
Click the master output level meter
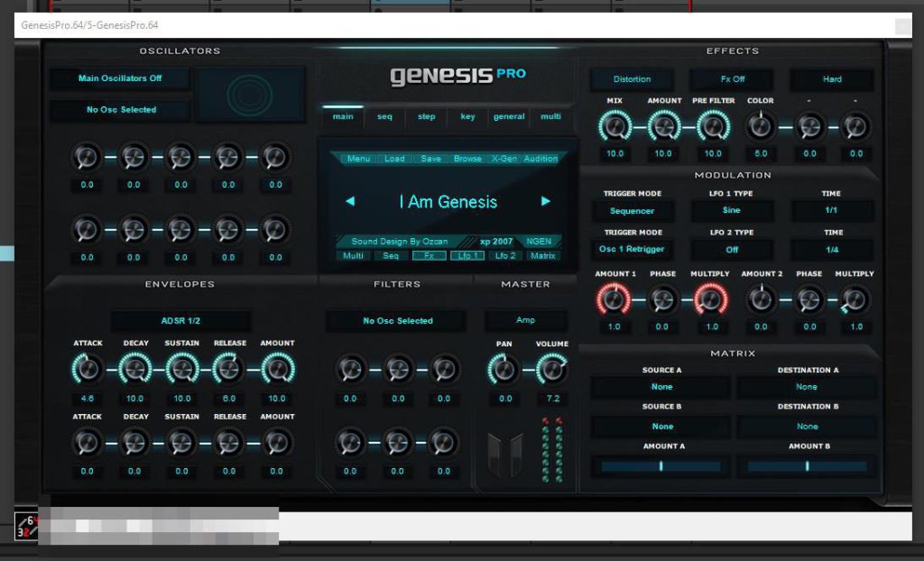(552, 450)
